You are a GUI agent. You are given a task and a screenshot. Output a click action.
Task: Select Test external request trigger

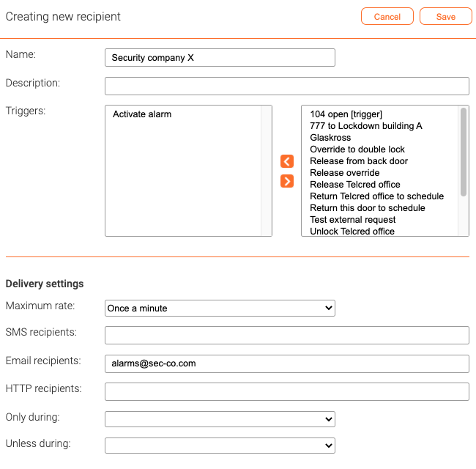click(353, 220)
